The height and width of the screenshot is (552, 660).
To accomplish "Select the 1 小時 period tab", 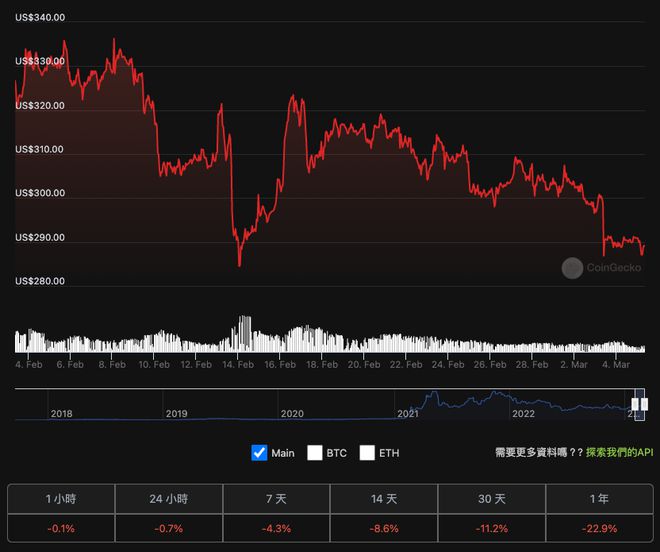I will pyautogui.click(x=61, y=499).
